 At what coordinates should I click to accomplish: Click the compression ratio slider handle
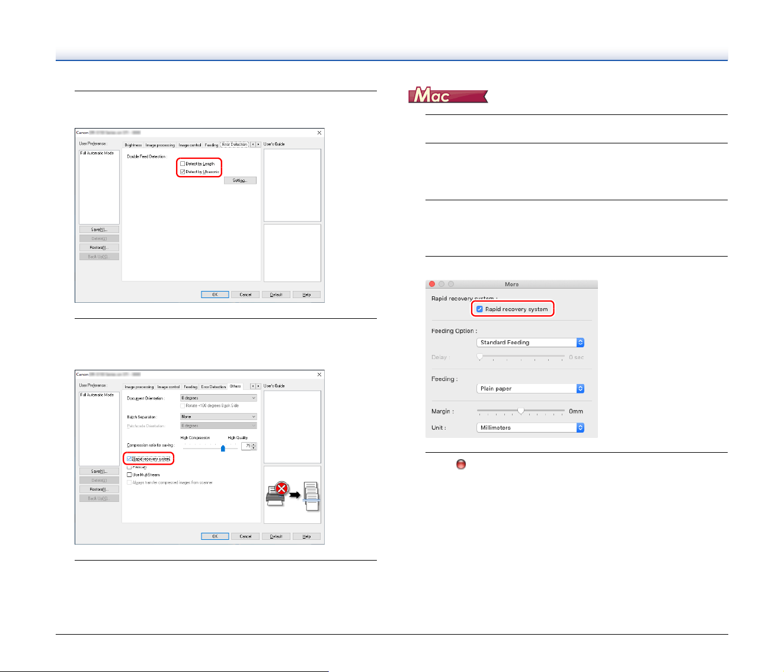(223, 449)
